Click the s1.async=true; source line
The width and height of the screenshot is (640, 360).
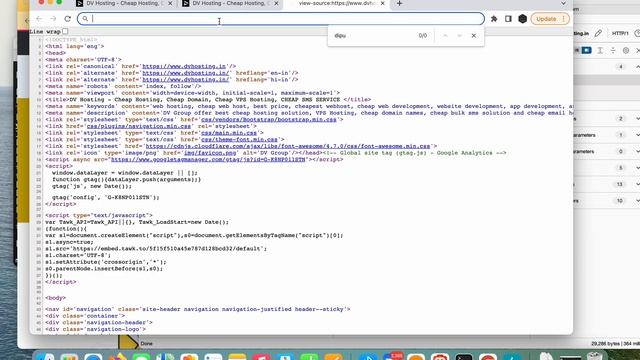click(69, 242)
